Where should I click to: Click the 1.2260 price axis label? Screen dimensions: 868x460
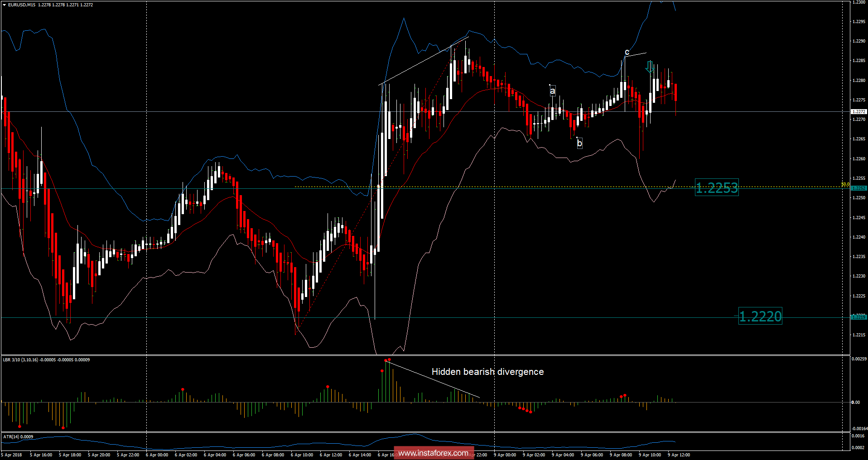coord(859,159)
